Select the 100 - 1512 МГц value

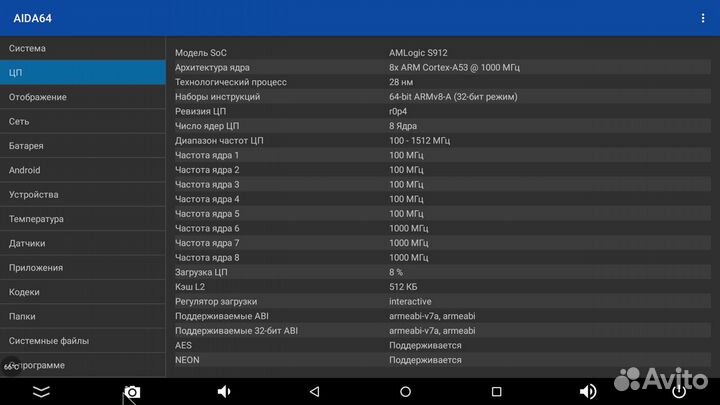pyautogui.click(x=419, y=141)
